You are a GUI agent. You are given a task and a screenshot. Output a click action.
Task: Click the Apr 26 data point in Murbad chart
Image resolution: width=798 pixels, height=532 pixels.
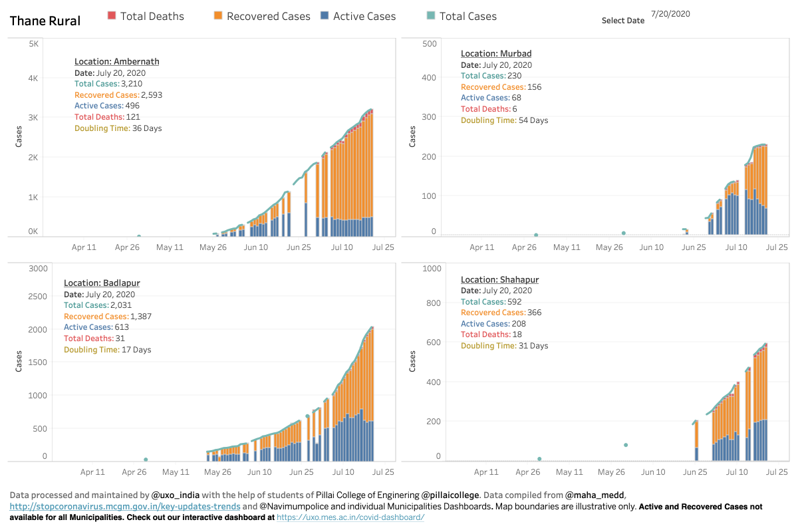pos(536,235)
